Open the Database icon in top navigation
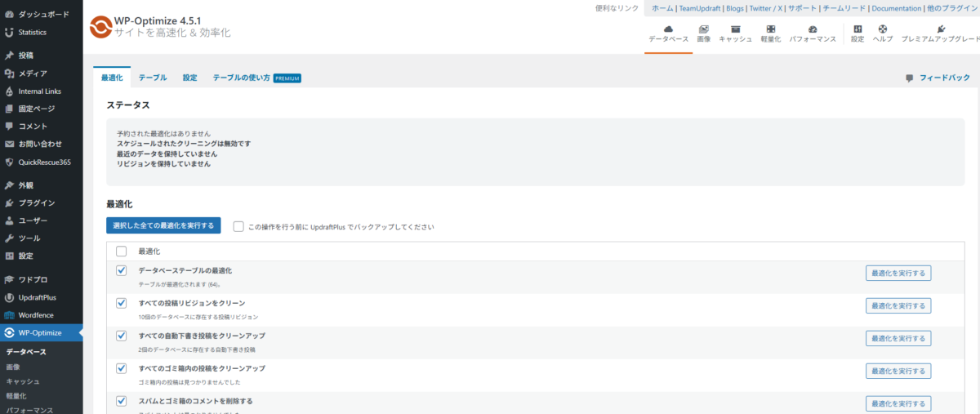The width and height of the screenshot is (980, 414). click(x=668, y=29)
